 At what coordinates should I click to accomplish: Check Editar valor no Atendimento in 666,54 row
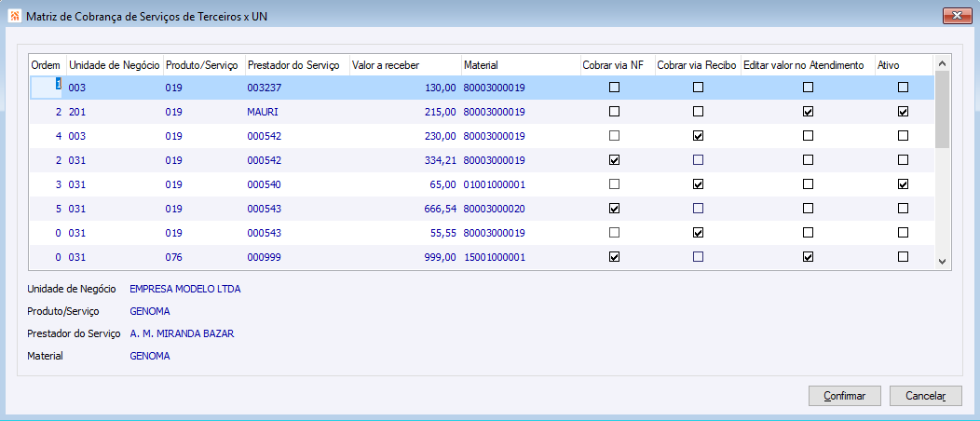click(x=808, y=208)
